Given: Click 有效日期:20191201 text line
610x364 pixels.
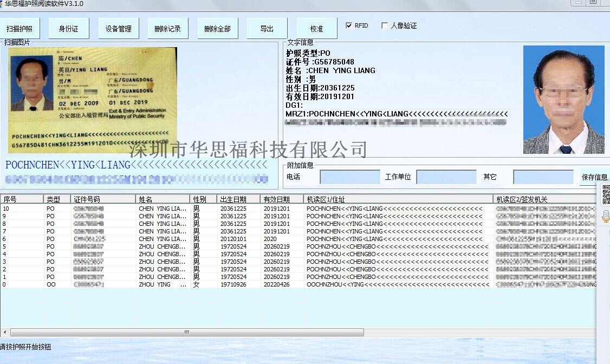Looking at the screenshot, I should tap(320, 96).
